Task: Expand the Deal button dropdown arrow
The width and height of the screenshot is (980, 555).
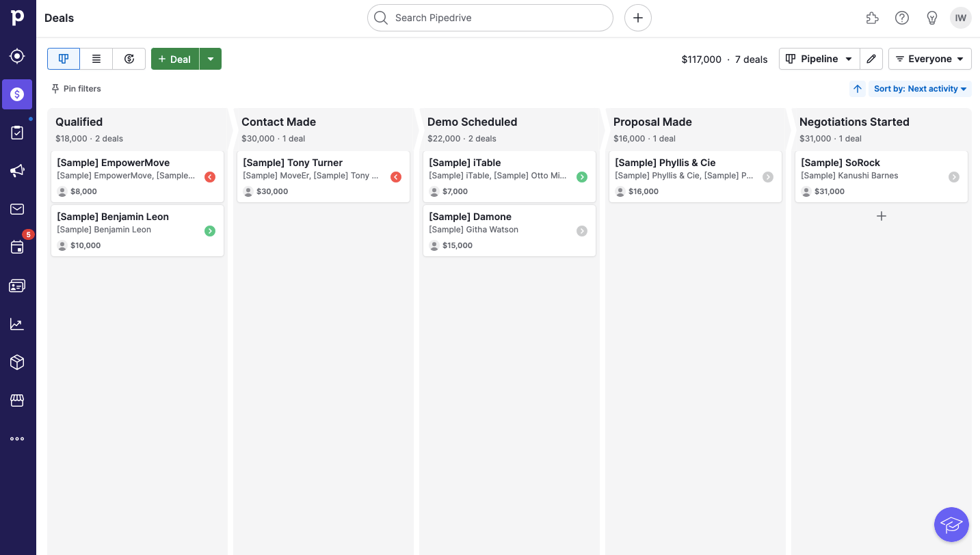Action: coord(211,59)
